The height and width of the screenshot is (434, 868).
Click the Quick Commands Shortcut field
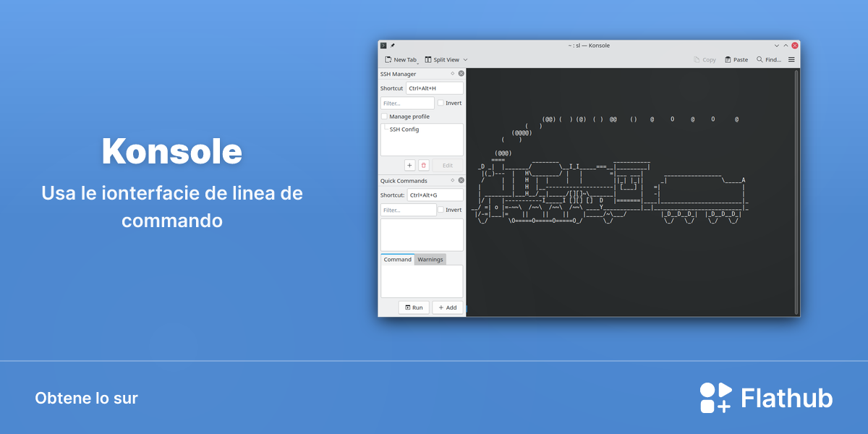pos(435,195)
